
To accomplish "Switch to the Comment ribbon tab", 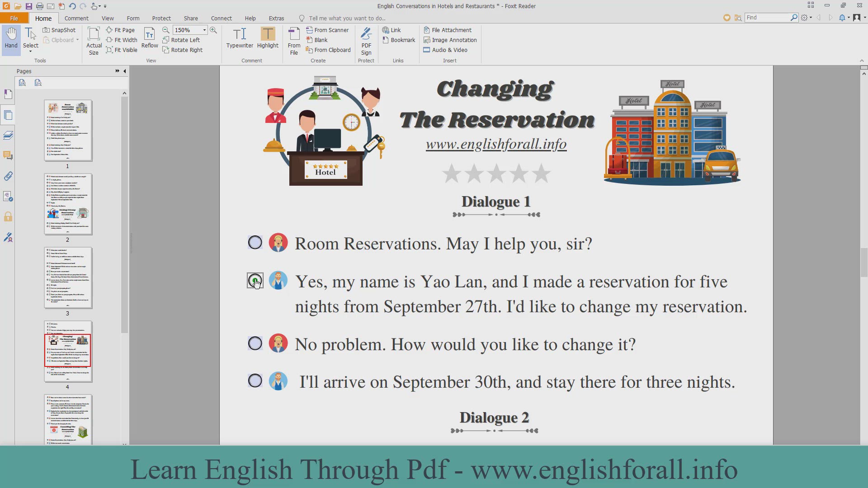I will pos(76,18).
